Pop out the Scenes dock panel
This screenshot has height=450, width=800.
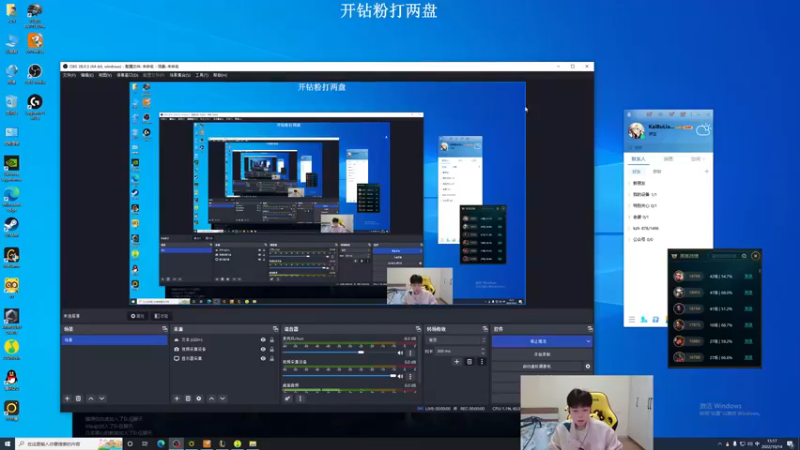click(x=164, y=329)
